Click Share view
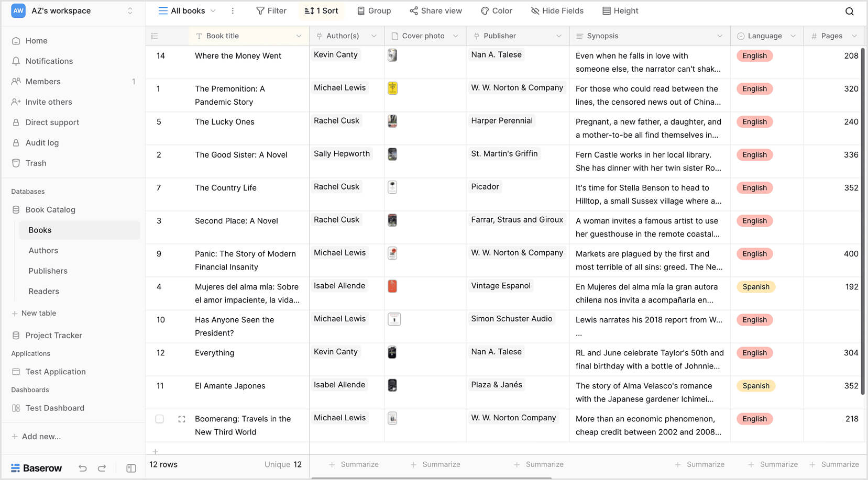Screen dimensions: 868x480 pos(436,11)
